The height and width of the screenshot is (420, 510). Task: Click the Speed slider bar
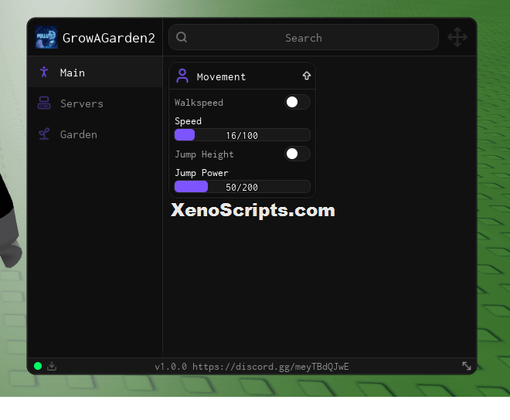[243, 135]
